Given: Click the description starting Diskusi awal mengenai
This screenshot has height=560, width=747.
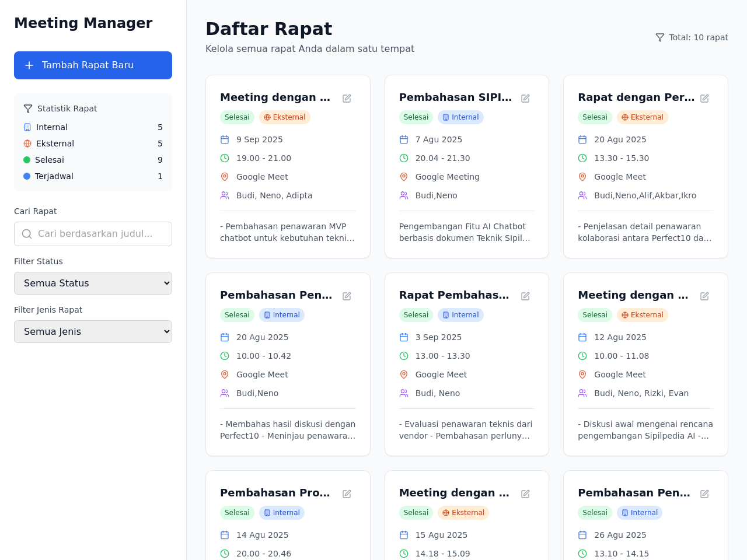Looking at the screenshot, I should (x=645, y=430).
